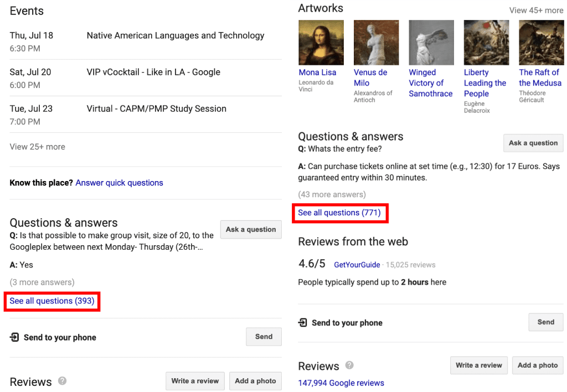Click The Raft of the Medusa title link
567x392 pixels.
(540, 78)
